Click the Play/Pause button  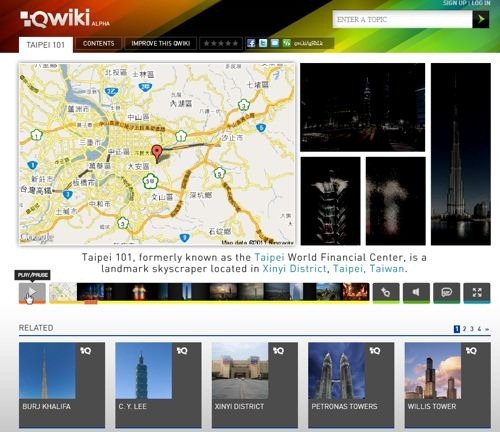(x=32, y=293)
